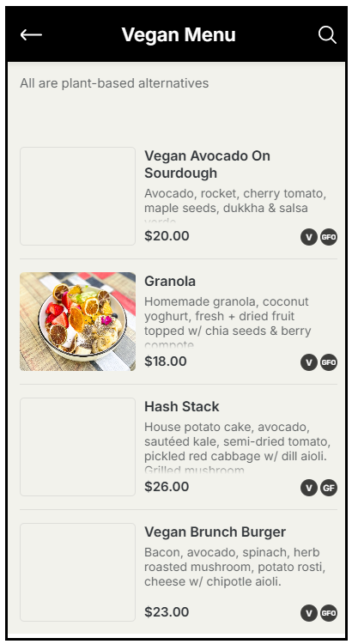The image size is (352, 644).
Task: Open Vegan Brunch Burger title
Action: coord(215,532)
